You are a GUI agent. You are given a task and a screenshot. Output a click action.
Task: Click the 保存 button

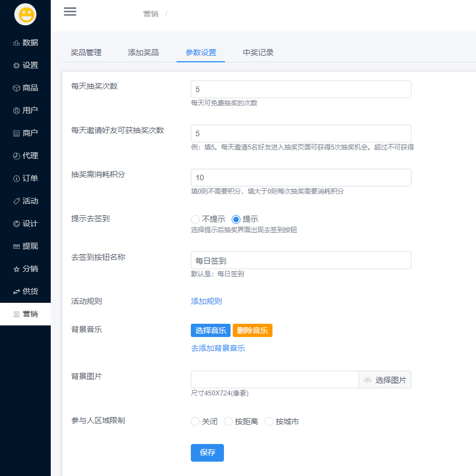point(207,453)
